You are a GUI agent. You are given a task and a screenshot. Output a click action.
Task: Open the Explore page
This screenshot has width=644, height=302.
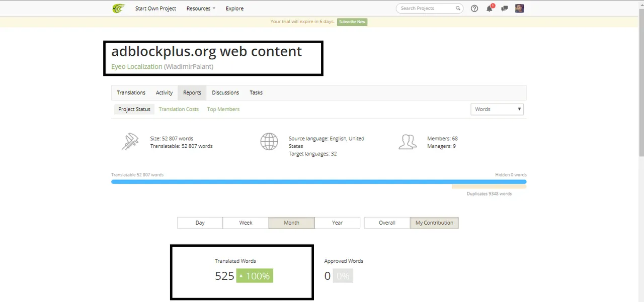click(234, 9)
